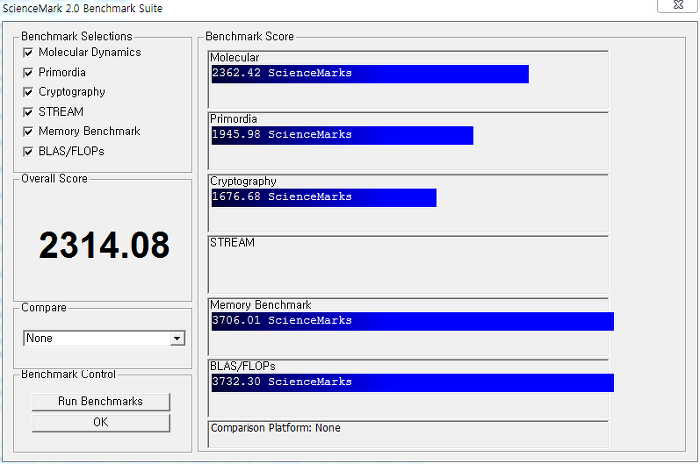Select the Compare combo box showing None
The image size is (700, 464).
[104, 339]
